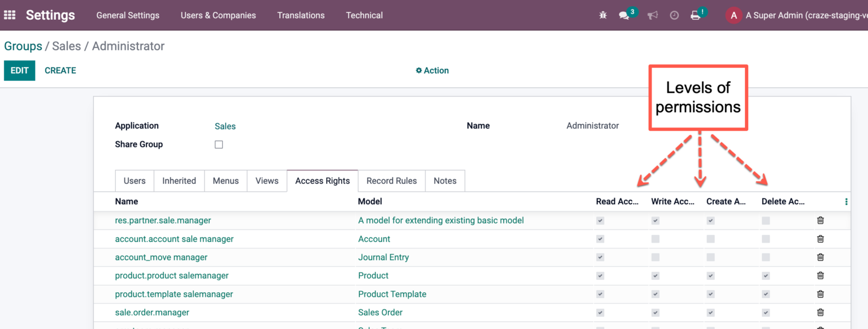Viewport: 868px width, 329px height.
Task: Open activities with the clock icon
Action: [x=674, y=15]
